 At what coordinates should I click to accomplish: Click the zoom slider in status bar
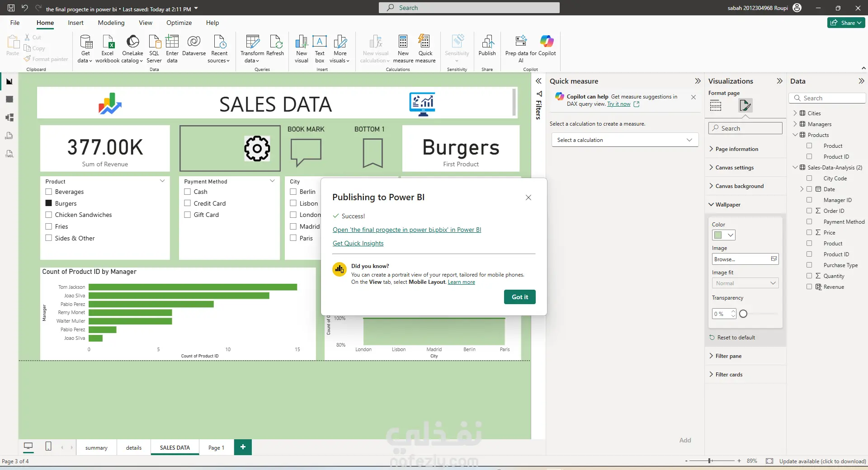tap(710, 461)
